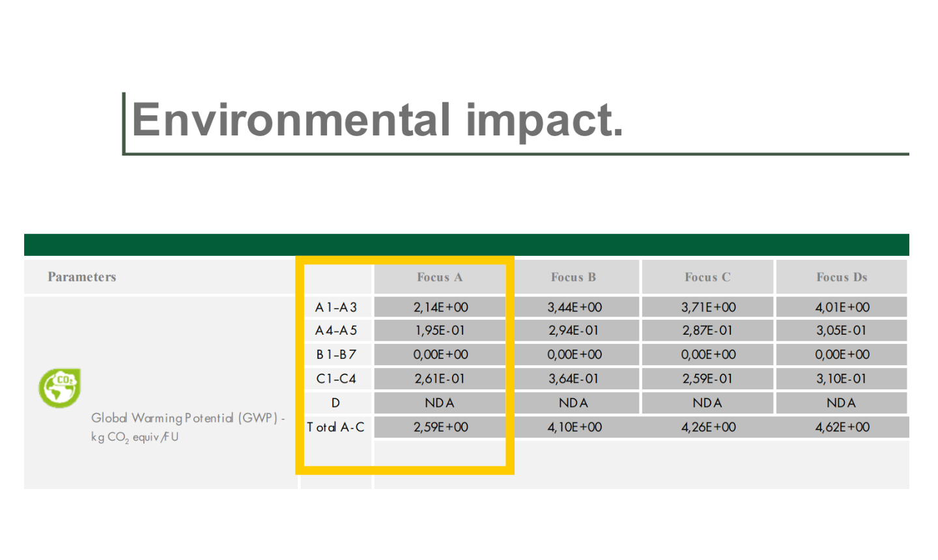Click the green CO2 globe icon
The width and height of the screenshot is (938, 560).
pos(59,388)
